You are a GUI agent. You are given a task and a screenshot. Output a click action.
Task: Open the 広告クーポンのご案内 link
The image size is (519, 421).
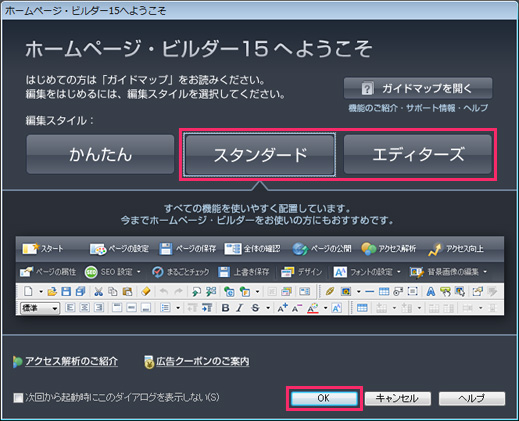[x=202, y=361]
